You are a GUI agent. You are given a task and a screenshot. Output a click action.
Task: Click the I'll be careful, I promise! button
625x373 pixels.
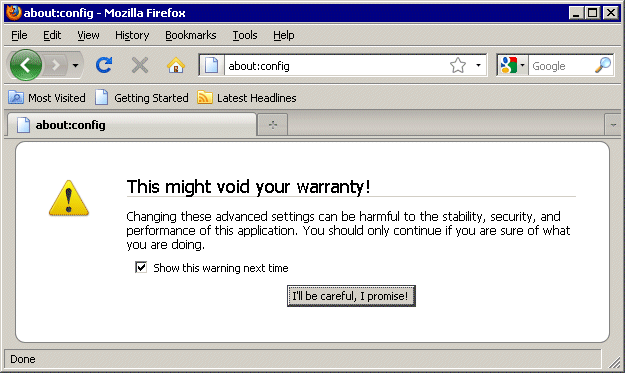tap(351, 296)
